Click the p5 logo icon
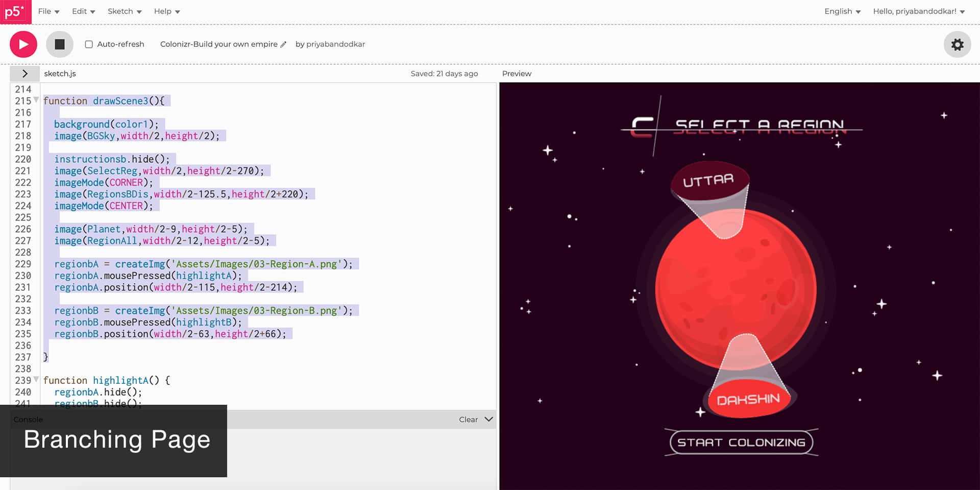The width and height of the screenshot is (980, 490). click(15, 12)
